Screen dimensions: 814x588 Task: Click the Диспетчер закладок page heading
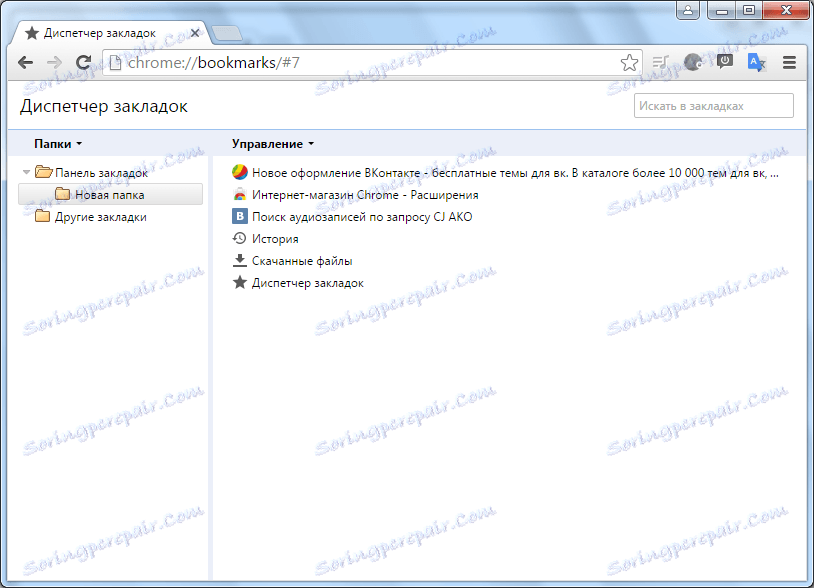pos(104,106)
